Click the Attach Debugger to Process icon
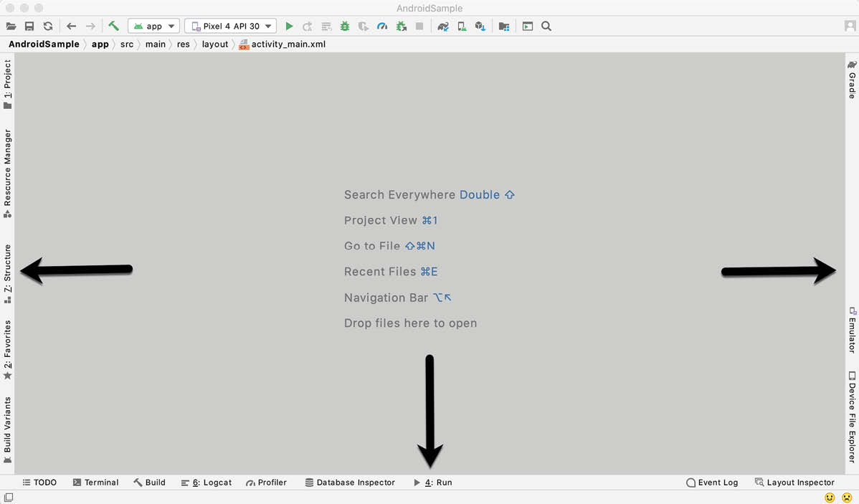 click(402, 27)
